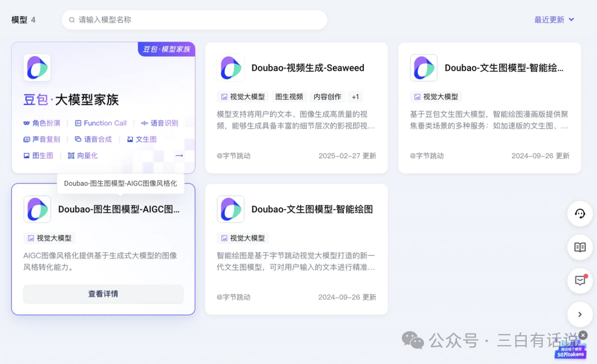Open feedback message icon with red dot

580,281
